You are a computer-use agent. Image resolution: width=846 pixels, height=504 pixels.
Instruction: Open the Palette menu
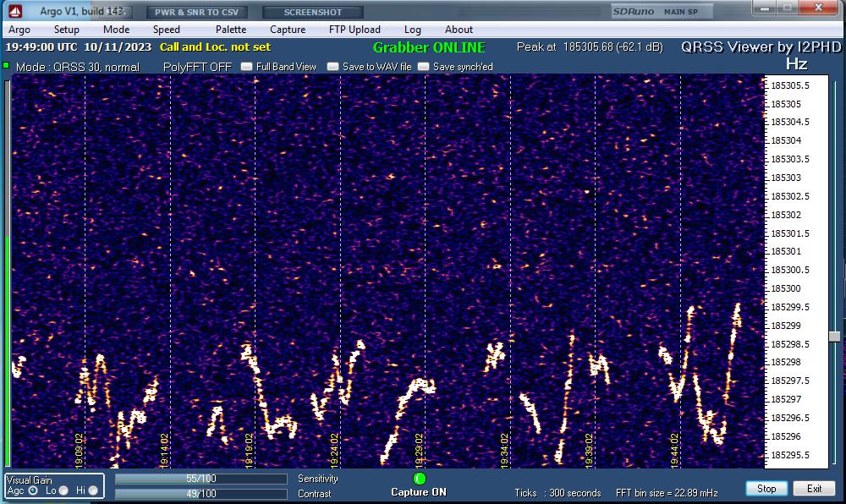coord(231,30)
